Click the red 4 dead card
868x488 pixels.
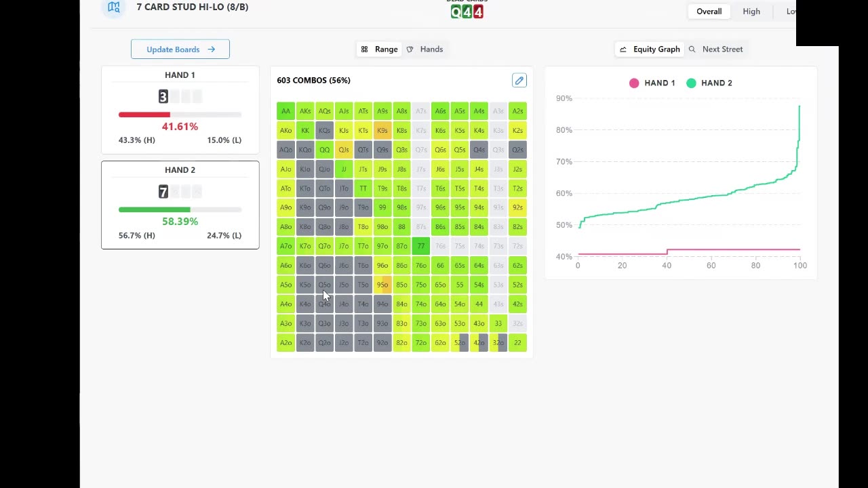click(x=478, y=12)
